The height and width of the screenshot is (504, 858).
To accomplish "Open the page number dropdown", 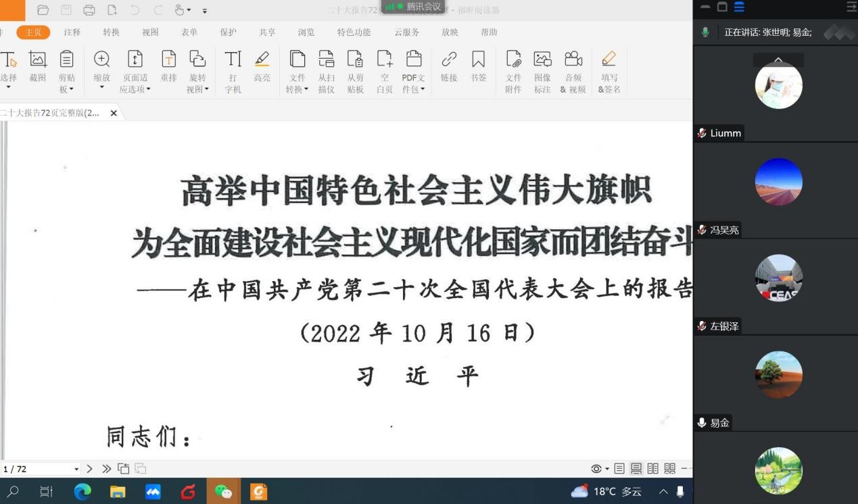I will 76,469.
